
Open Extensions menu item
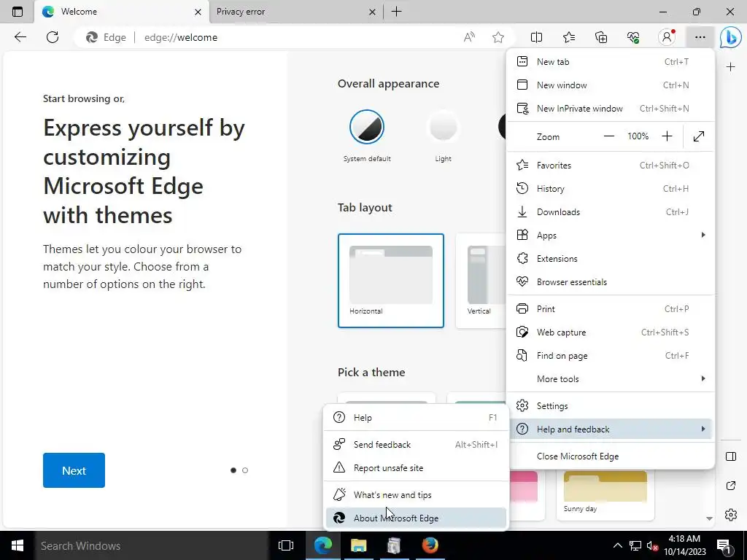click(611, 259)
